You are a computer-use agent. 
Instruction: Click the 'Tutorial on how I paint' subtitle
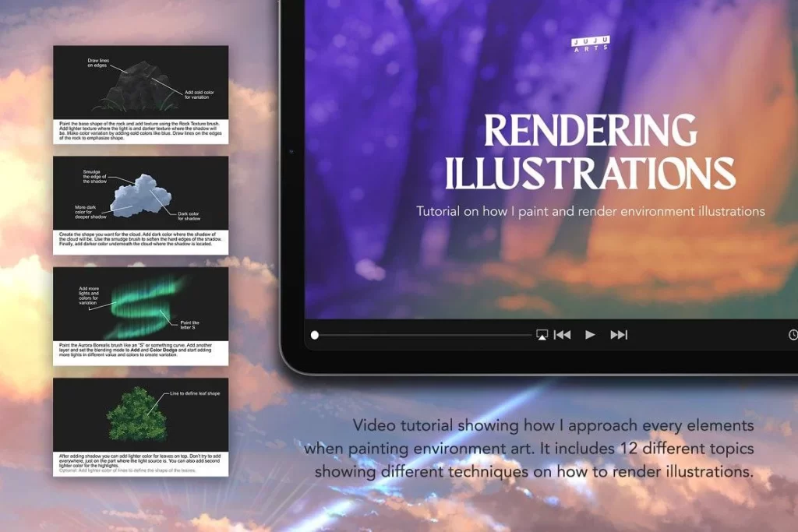590,211
